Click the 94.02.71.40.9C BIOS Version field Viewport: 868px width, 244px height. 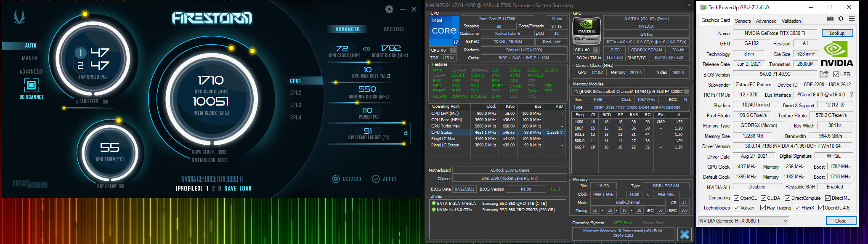775,74
